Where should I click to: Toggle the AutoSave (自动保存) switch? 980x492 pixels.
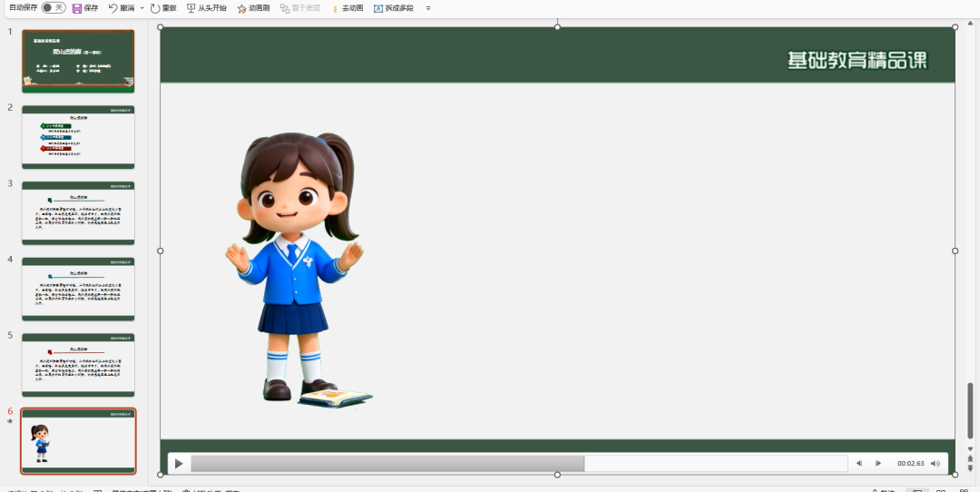click(x=54, y=7)
